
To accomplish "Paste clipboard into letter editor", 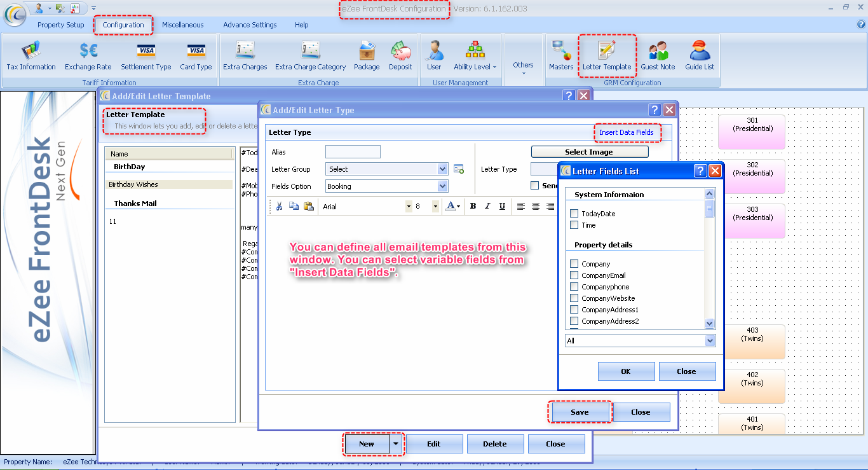I will click(309, 206).
